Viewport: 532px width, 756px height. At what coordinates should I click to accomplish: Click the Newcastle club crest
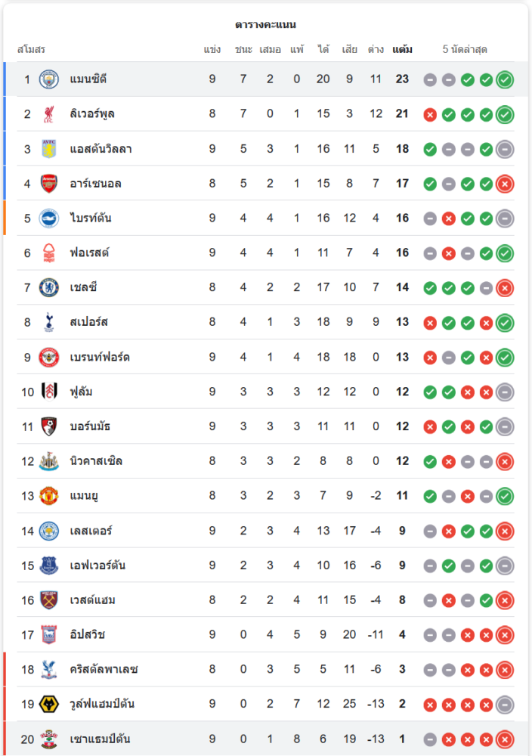pos(49,461)
